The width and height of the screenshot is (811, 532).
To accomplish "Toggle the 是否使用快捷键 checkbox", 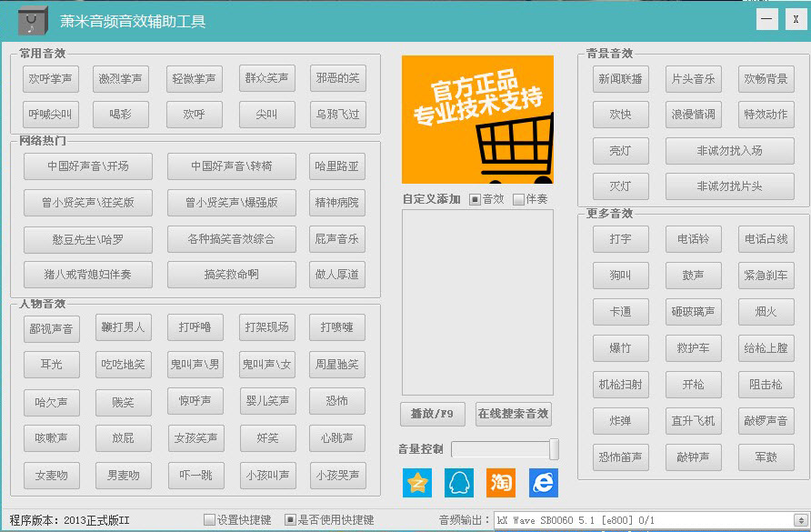I will coord(291,520).
